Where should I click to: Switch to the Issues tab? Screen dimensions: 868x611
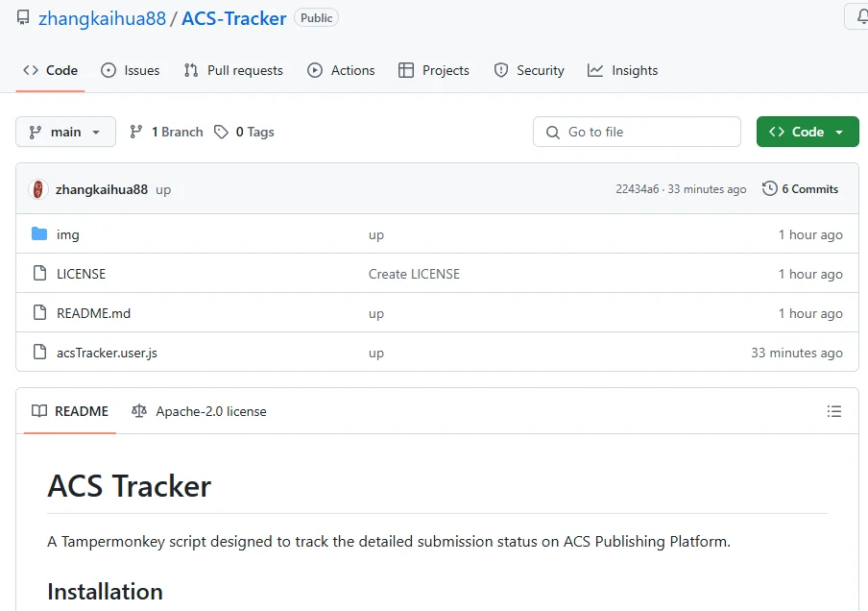131,70
